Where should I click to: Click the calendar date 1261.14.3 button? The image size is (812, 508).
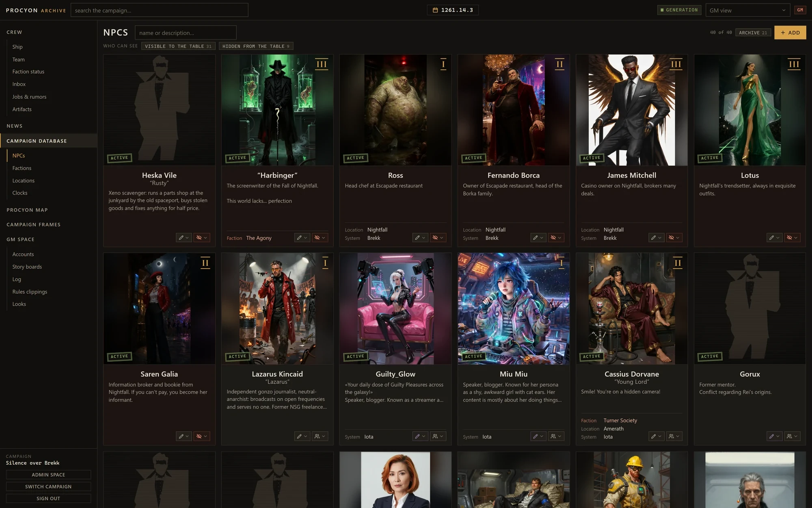pyautogui.click(x=453, y=10)
